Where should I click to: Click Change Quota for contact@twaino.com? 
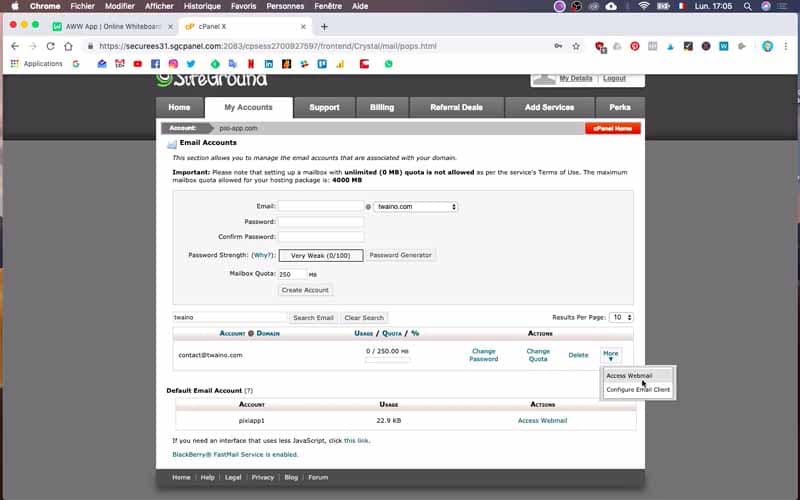tap(538, 355)
